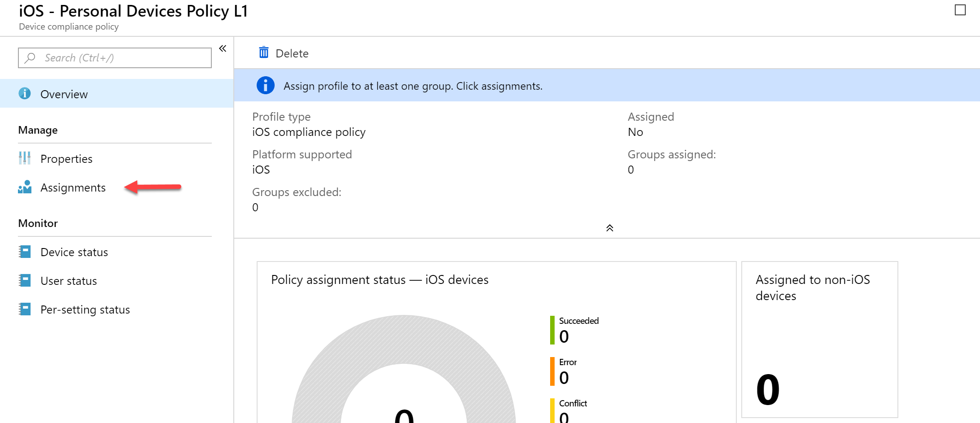Click the assign profile notification banner
The image size is (980, 423).
[x=607, y=85]
